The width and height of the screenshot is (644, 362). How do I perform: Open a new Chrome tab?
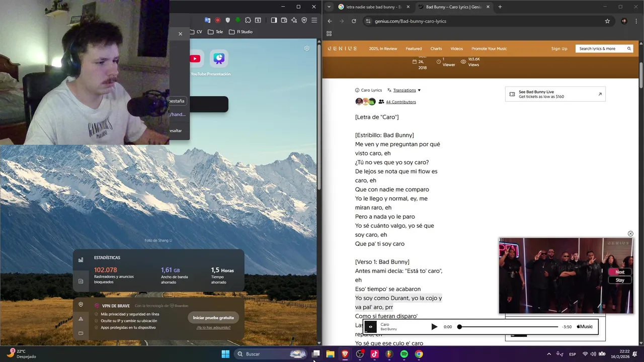tap(500, 7)
